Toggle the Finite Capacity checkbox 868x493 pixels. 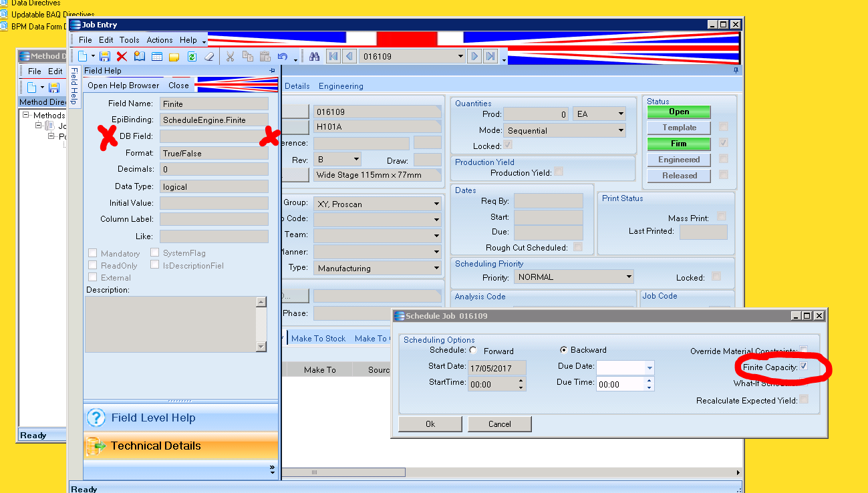(x=804, y=367)
